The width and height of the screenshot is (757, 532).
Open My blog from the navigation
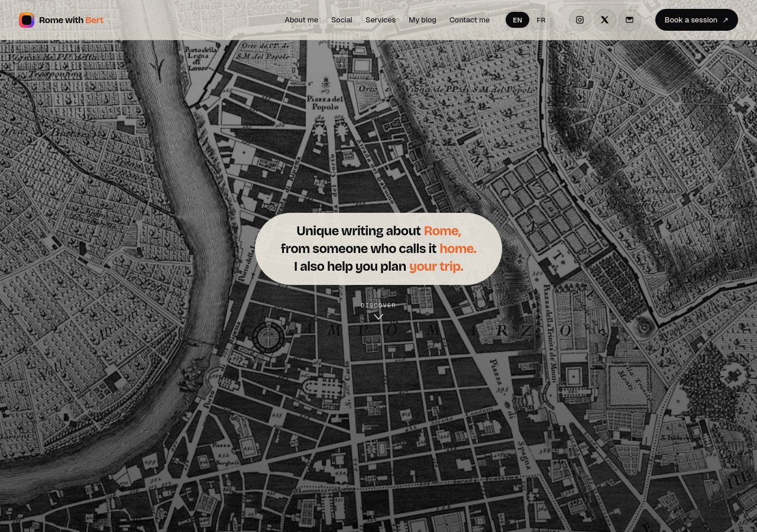[x=422, y=20]
